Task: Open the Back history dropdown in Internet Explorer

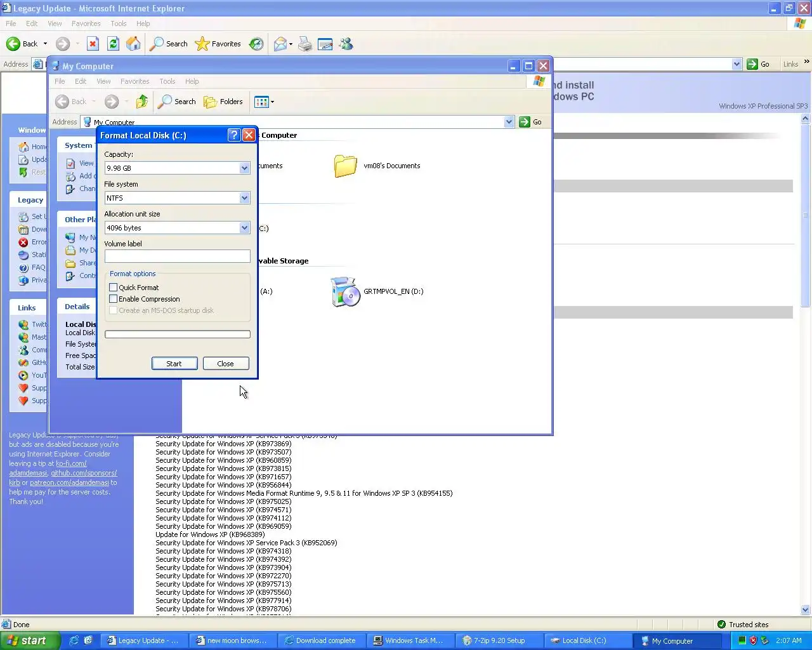Action: coord(45,44)
